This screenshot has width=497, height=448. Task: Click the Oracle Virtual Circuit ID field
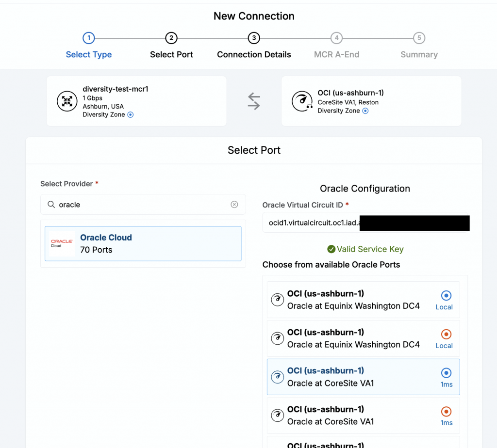tap(366, 223)
